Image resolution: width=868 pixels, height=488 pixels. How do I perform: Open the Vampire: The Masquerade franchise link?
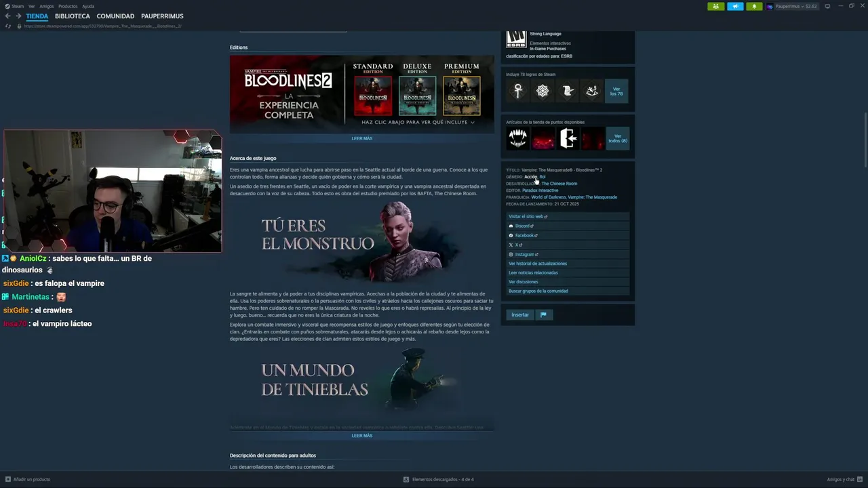click(593, 197)
